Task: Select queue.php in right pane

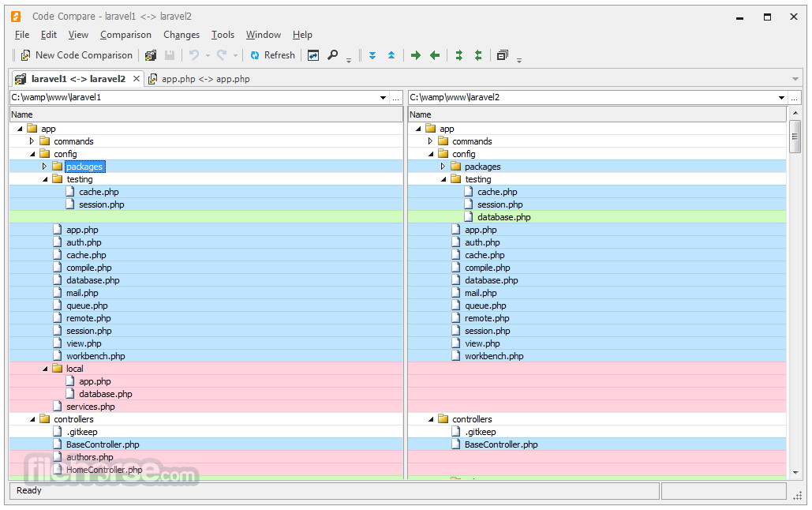Action: coord(485,306)
